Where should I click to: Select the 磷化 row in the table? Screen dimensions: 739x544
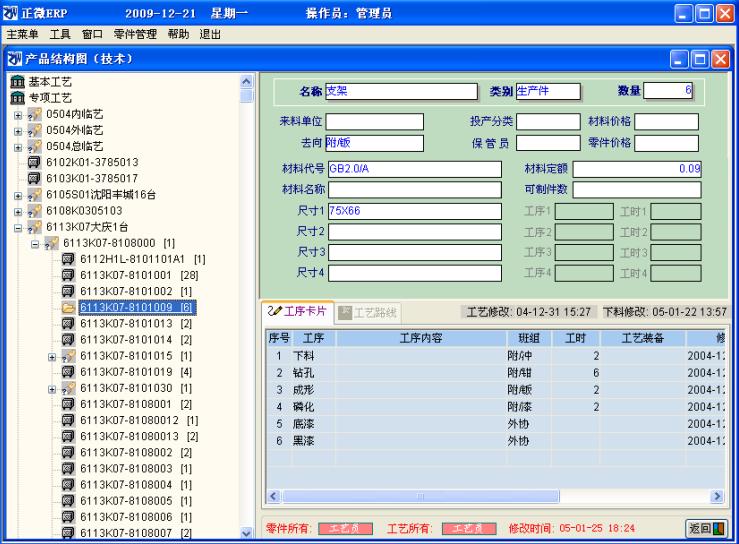(x=495, y=407)
